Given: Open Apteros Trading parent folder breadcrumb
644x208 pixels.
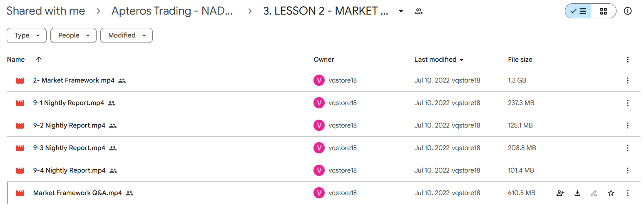Looking at the screenshot, I should (172, 11).
